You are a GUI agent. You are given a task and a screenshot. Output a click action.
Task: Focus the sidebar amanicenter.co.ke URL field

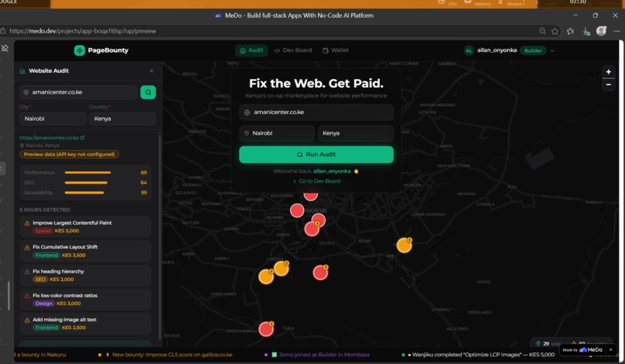click(x=78, y=92)
